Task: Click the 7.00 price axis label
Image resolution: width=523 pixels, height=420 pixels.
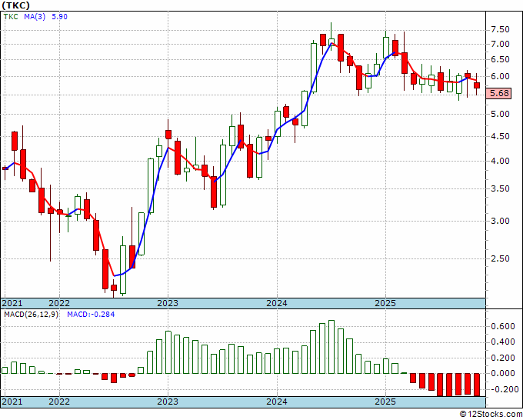Action: [x=500, y=44]
